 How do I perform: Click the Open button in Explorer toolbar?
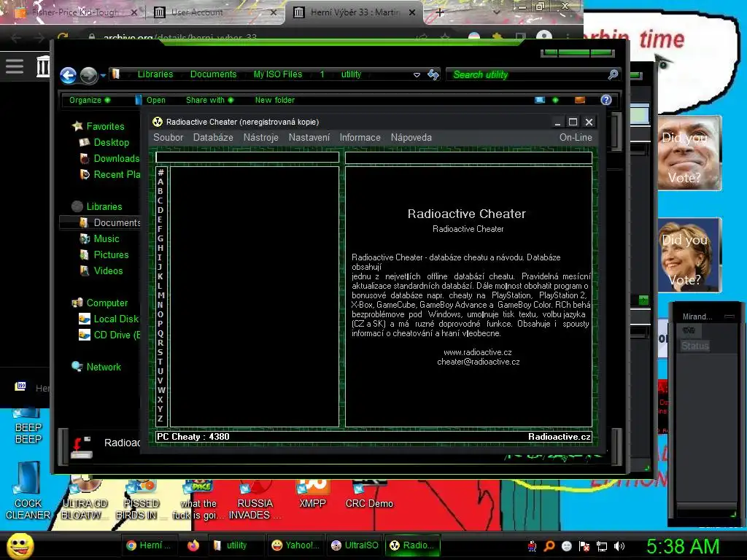(x=150, y=100)
